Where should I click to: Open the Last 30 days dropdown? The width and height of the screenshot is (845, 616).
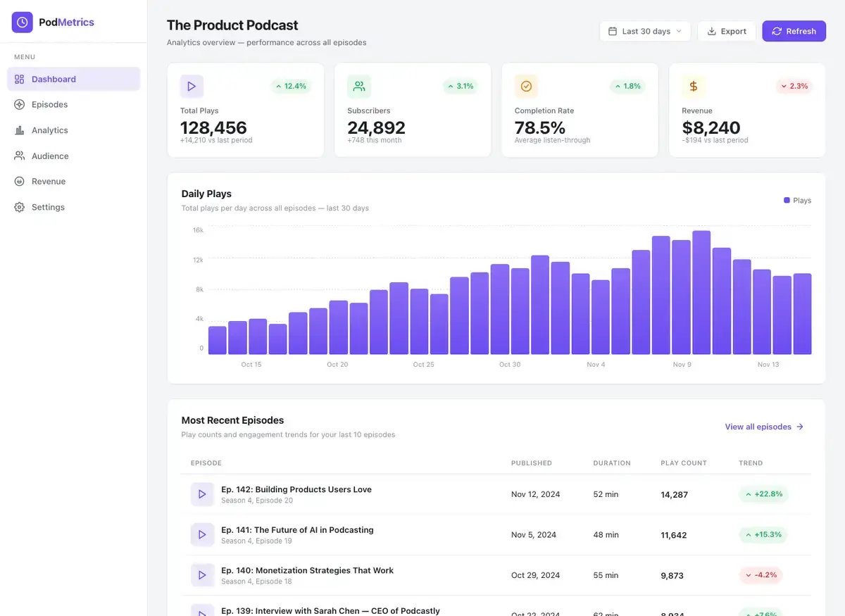tap(645, 31)
